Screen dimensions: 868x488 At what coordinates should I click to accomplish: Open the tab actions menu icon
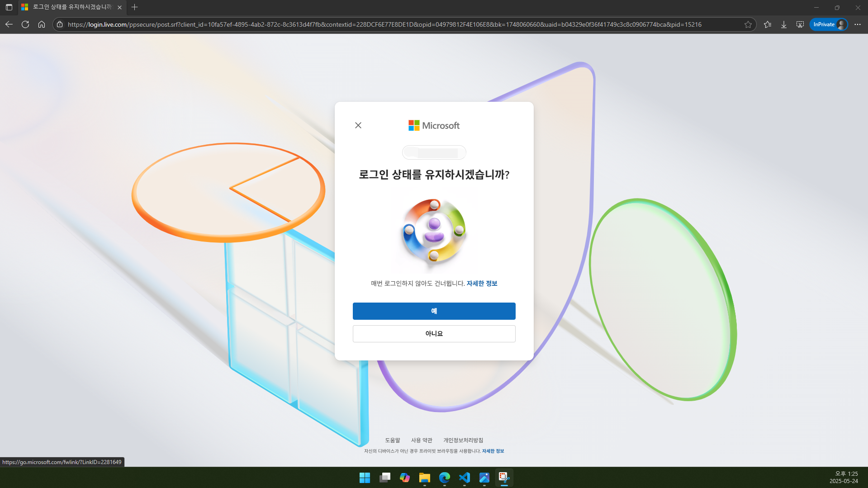[x=9, y=7]
